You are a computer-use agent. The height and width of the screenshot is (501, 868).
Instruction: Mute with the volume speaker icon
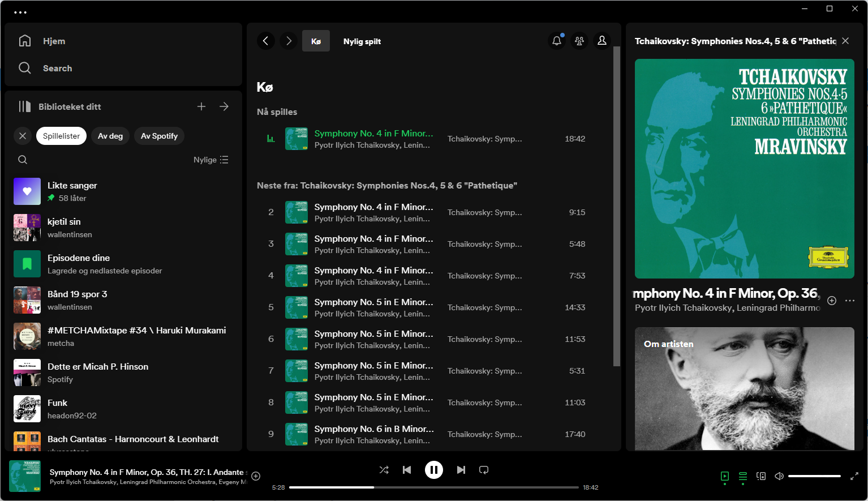tap(779, 476)
